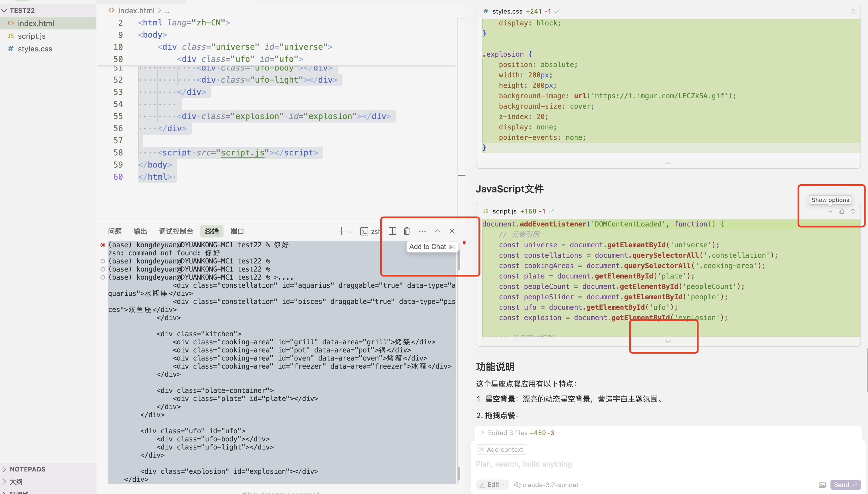Open terminal panel more actions menu
The height and width of the screenshot is (494, 868).
tap(422, 231)
